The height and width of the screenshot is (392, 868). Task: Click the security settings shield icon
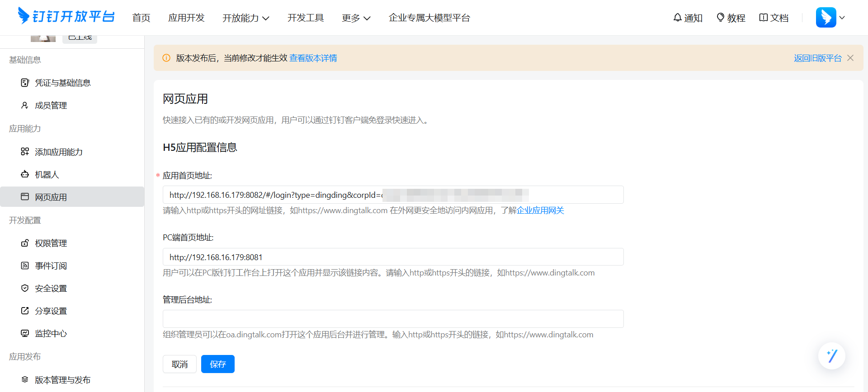[x=25, y=288]
